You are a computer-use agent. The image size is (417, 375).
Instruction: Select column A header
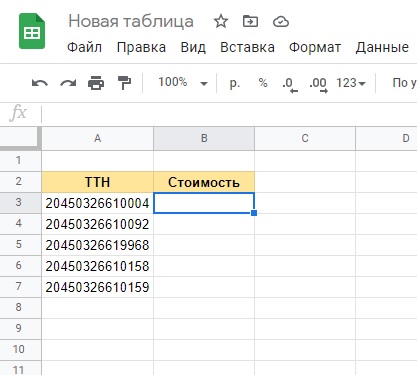[x=97, y=138]
